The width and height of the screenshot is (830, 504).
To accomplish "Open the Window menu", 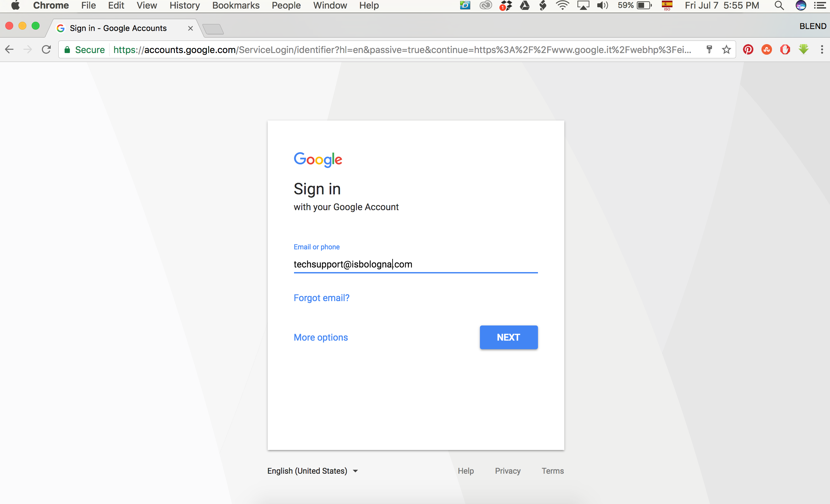I will pyautogui.click(x=330, y=5).
